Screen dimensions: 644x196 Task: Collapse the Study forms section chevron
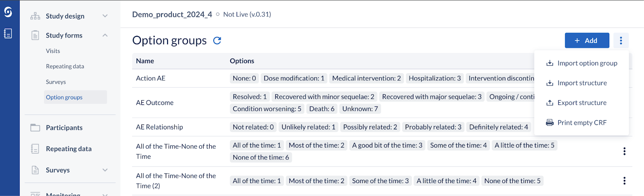point(105,35)
